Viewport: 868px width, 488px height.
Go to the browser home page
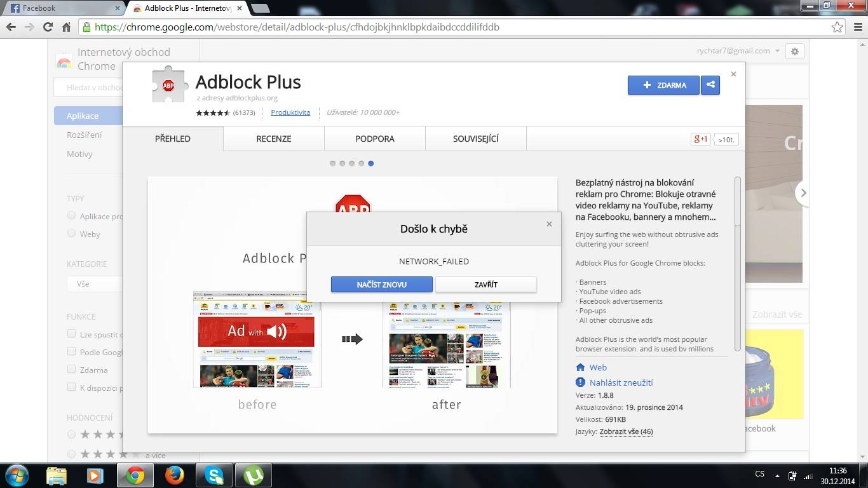[x=66, y=27]
